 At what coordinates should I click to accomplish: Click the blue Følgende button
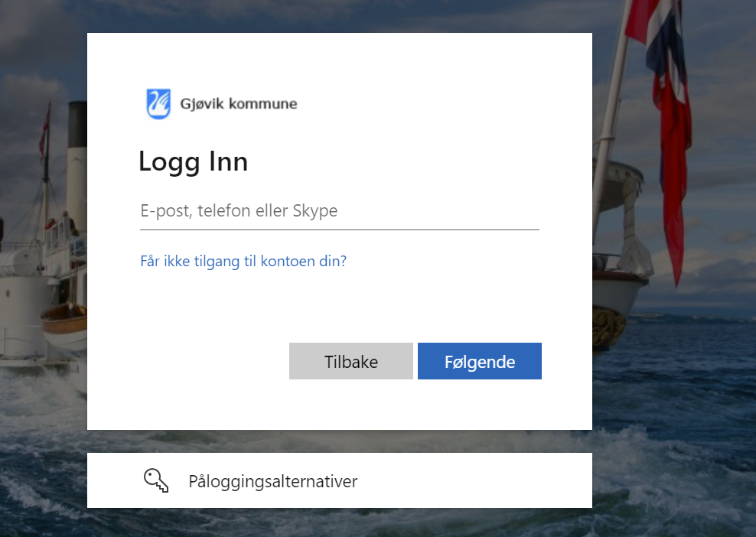coord(479,361)
